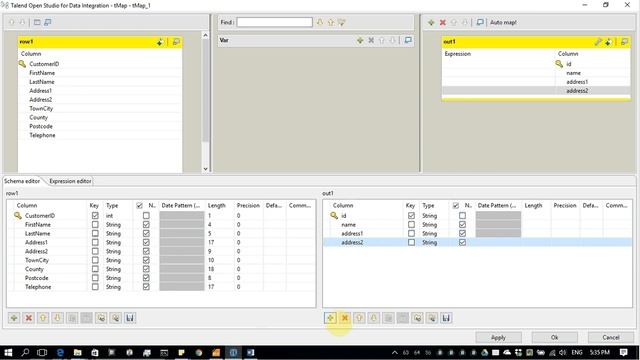Open Type cell of out1 address2
This screenshot has height=360, width=640.
pos(435,242)
